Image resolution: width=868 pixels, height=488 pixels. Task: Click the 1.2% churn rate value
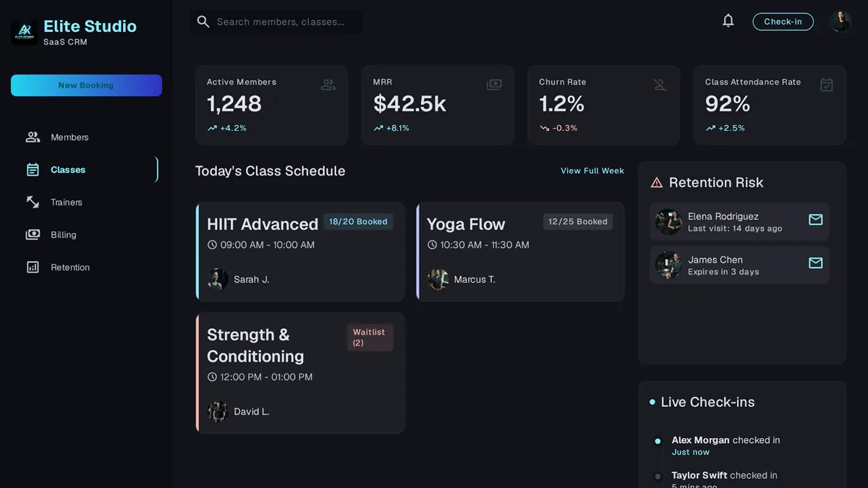(561, 104)
